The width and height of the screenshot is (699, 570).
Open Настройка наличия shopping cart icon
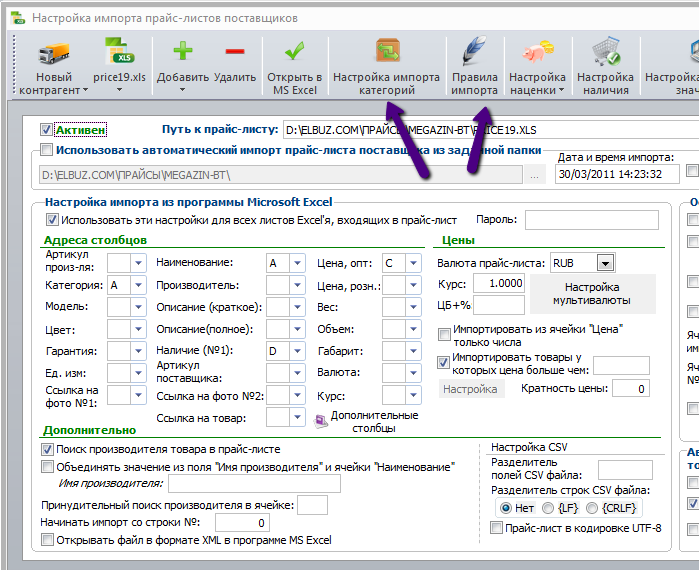605,51
